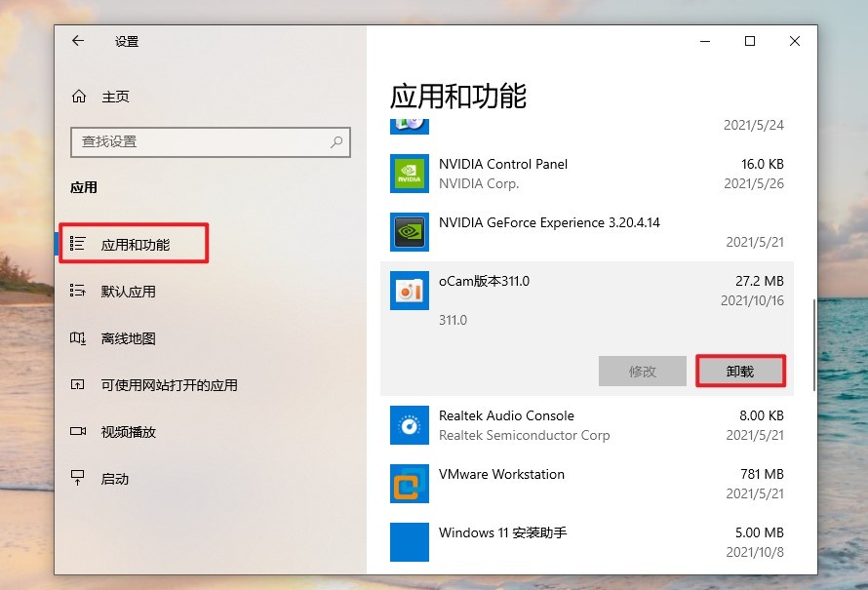Click the greyed 修改 button
This screenshot has height=590, width=868.
point(642,371)
